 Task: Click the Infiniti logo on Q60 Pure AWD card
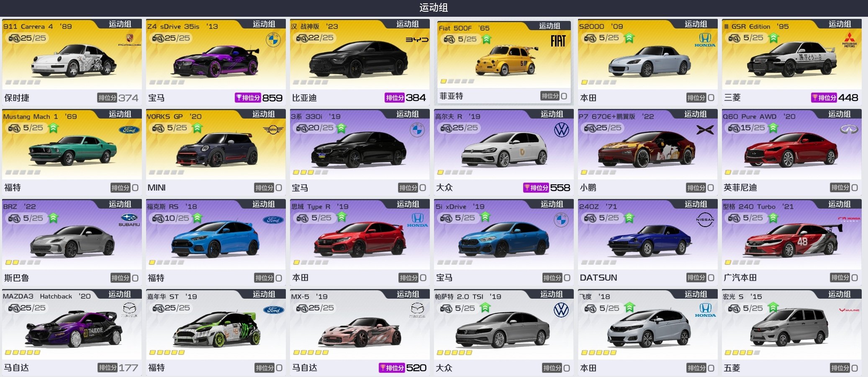[x=849, y=129]
